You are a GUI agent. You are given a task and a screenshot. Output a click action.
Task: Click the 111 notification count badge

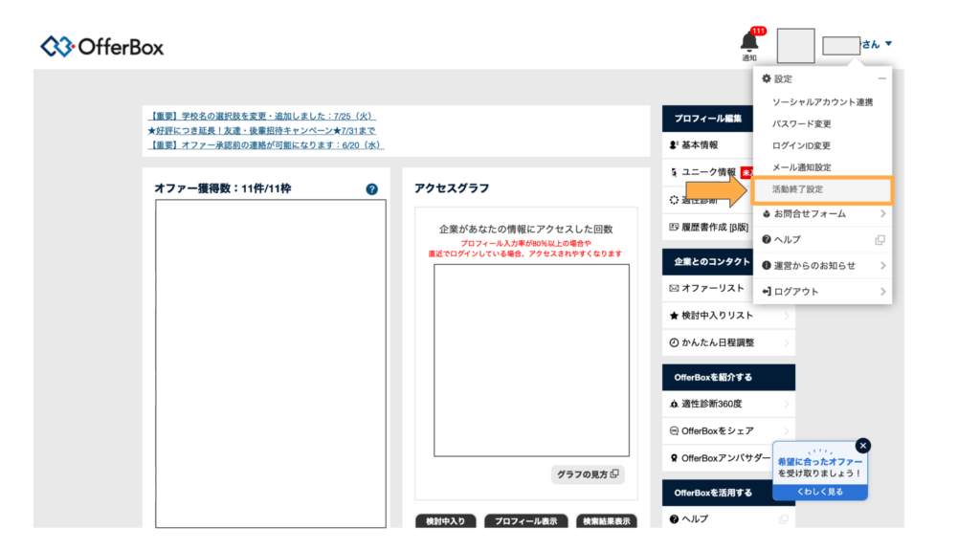(758, 31)
